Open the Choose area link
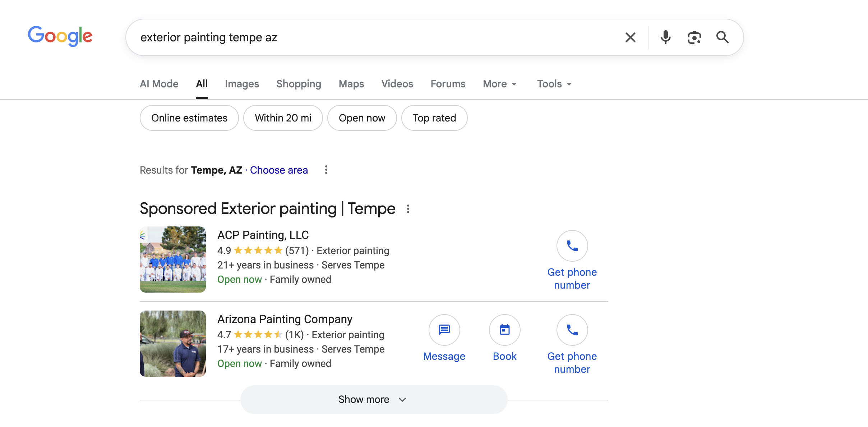 click(x=279, y=170)
